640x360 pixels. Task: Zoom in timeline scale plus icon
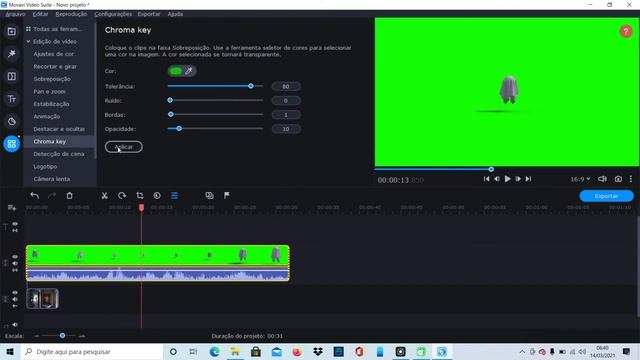[x=82, y=336]
